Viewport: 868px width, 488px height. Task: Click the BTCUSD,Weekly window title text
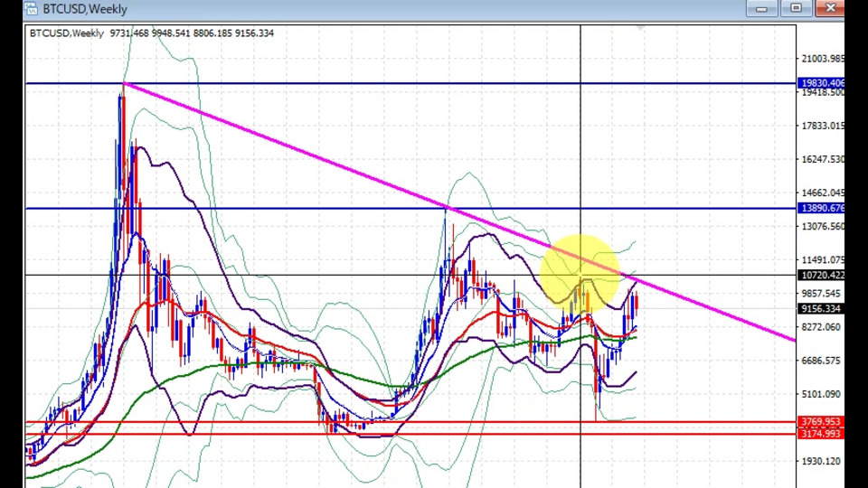[85, 9]
